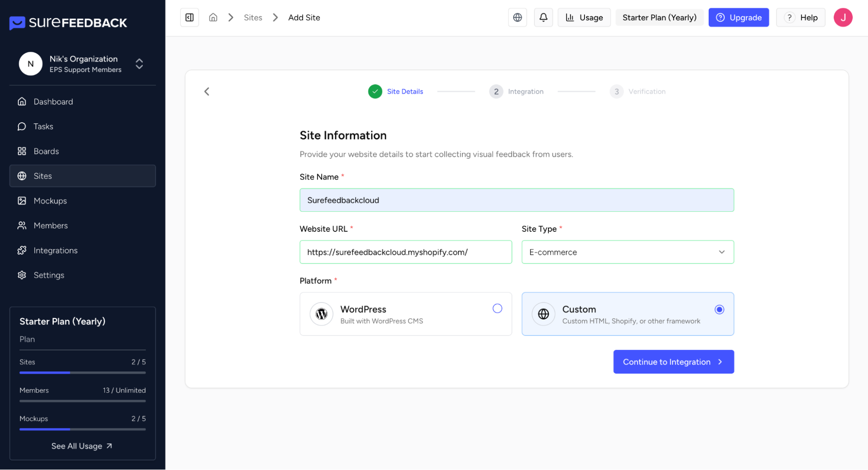Open Usage chart button
The height and width of the screenshot is (470, 868).
coord(584,17)
